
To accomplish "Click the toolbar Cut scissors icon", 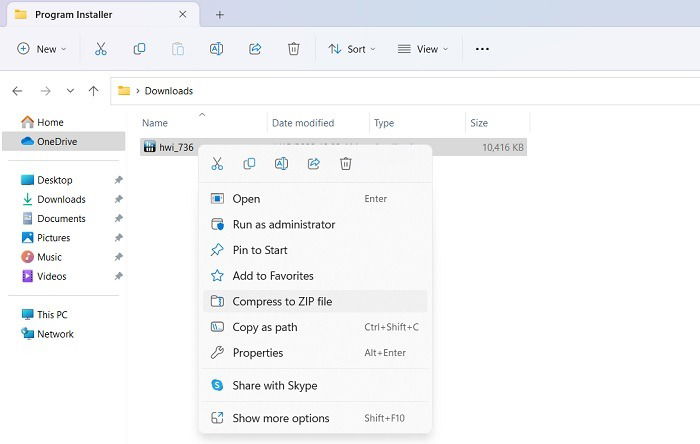I will point(101,49).
